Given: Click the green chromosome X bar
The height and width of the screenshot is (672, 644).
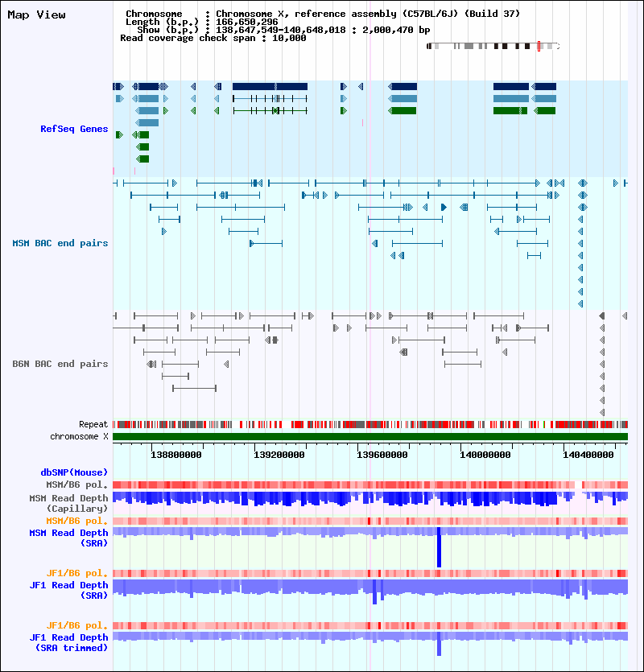Looking at the screenshot, I should pyautogui.click(x=370, y=437).
